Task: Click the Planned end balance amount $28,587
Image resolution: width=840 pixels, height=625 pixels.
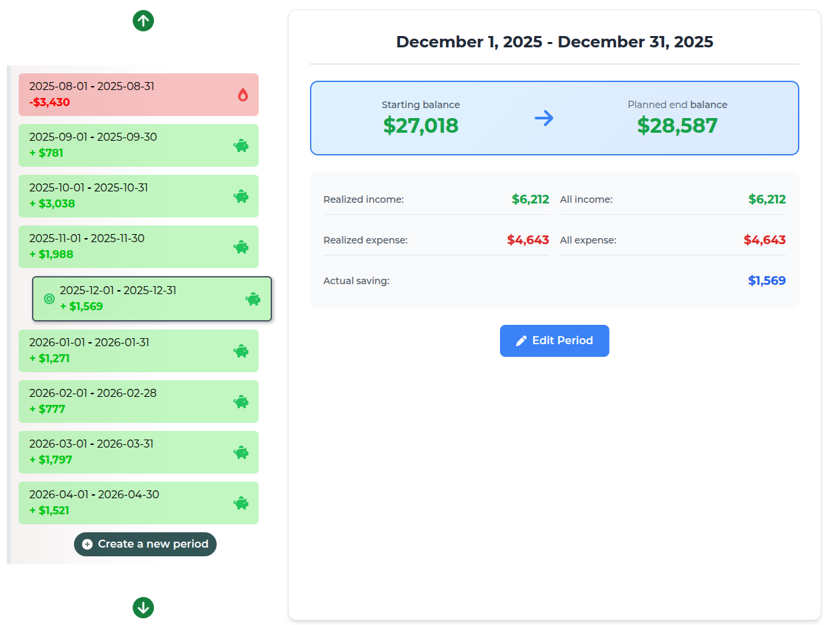Action: [677, 125]
